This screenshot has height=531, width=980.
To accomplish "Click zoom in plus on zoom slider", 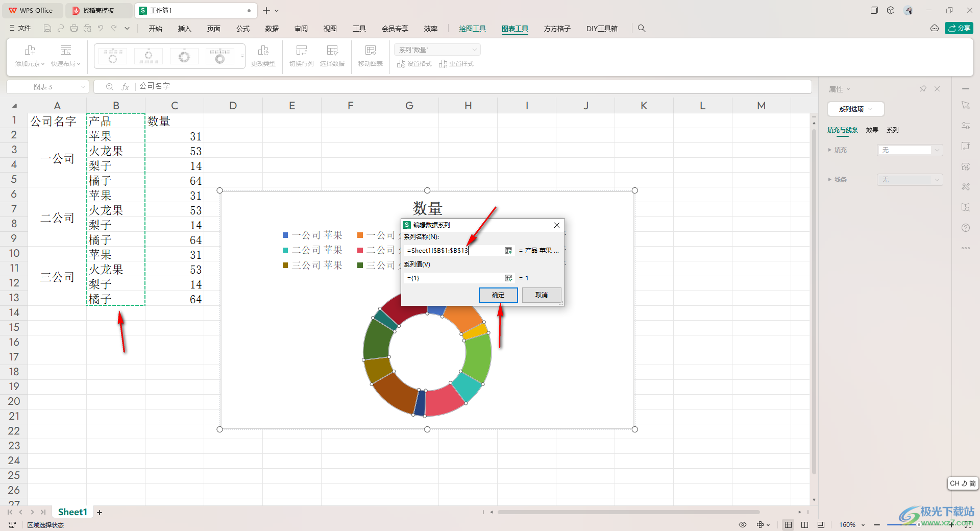I will point(951,525).
